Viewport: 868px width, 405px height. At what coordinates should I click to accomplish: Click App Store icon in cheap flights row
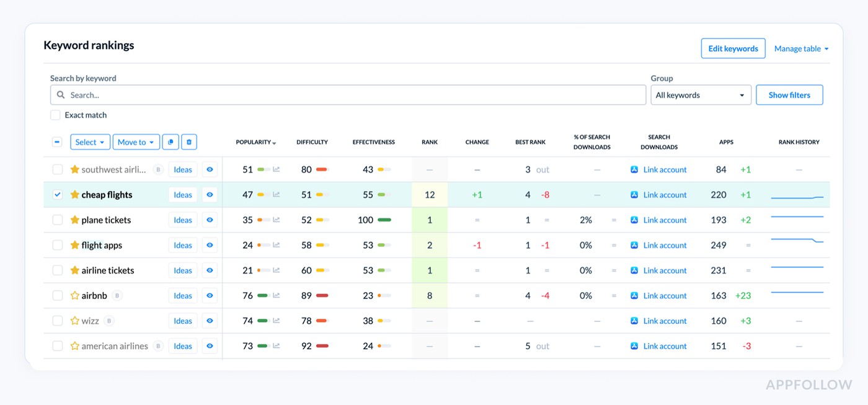(634, 195)
